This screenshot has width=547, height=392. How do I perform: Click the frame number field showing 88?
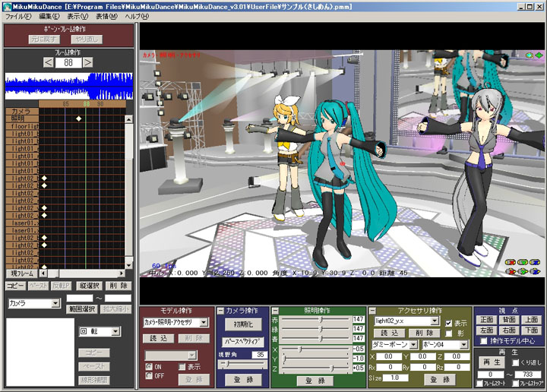click(68, 63)
